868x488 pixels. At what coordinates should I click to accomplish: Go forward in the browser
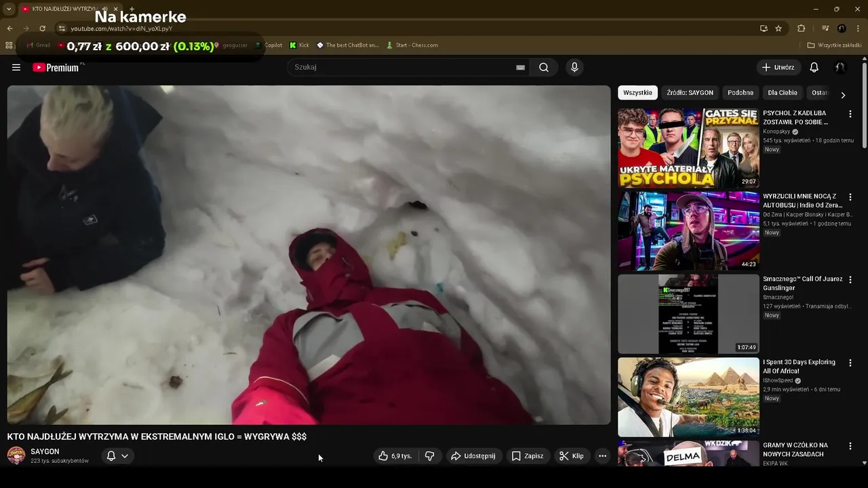point(26,28)
